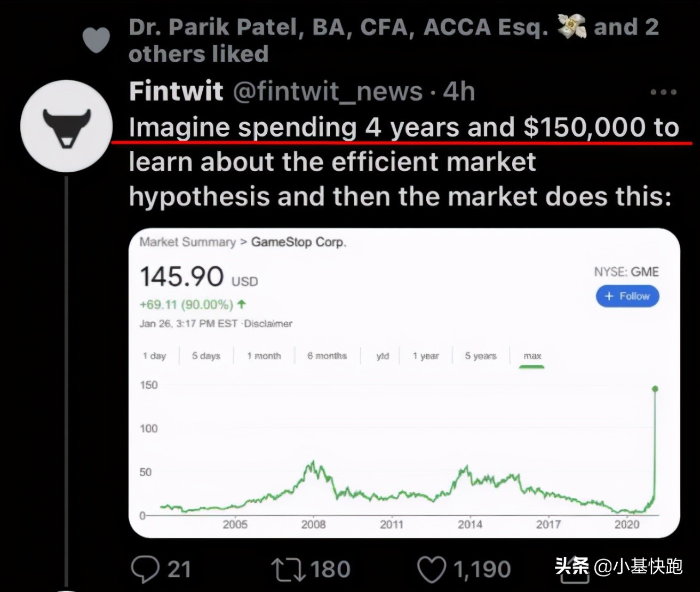Open the @fintwit_news handle link
The height and width of the screenshot is (592, 700).
click(328, 92)
